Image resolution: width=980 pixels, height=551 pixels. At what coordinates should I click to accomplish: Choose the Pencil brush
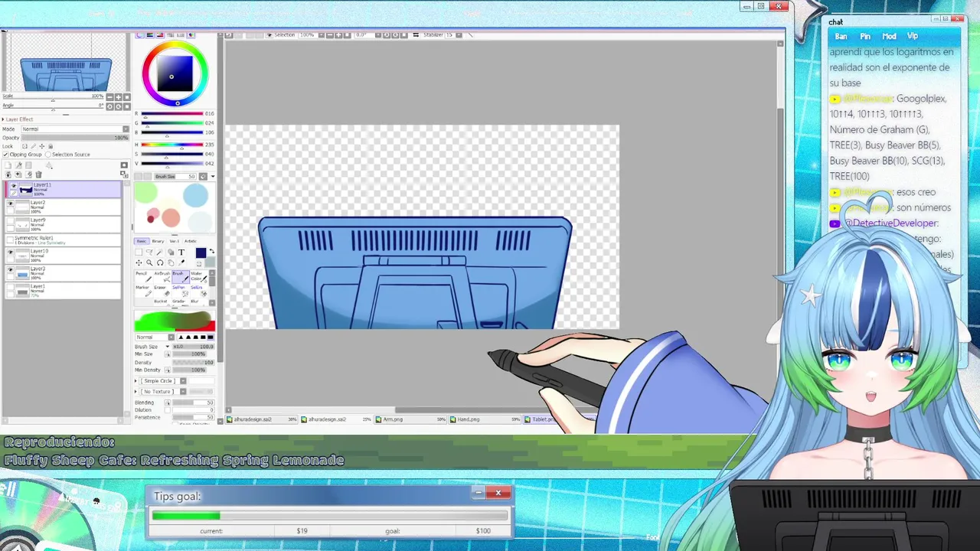point(144,277)
